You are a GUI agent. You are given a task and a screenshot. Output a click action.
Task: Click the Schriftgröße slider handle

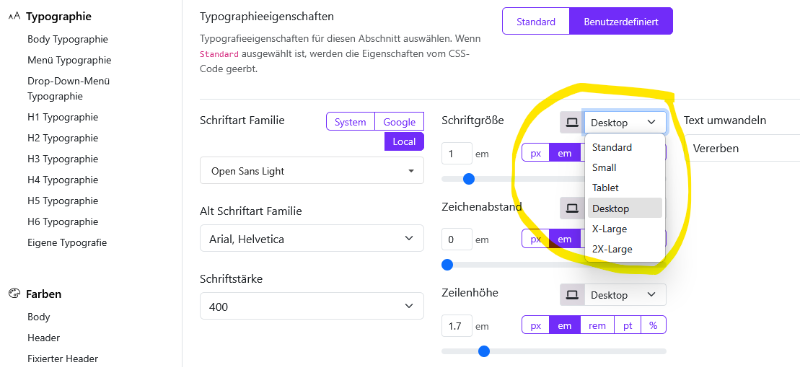tap(468, 179)
